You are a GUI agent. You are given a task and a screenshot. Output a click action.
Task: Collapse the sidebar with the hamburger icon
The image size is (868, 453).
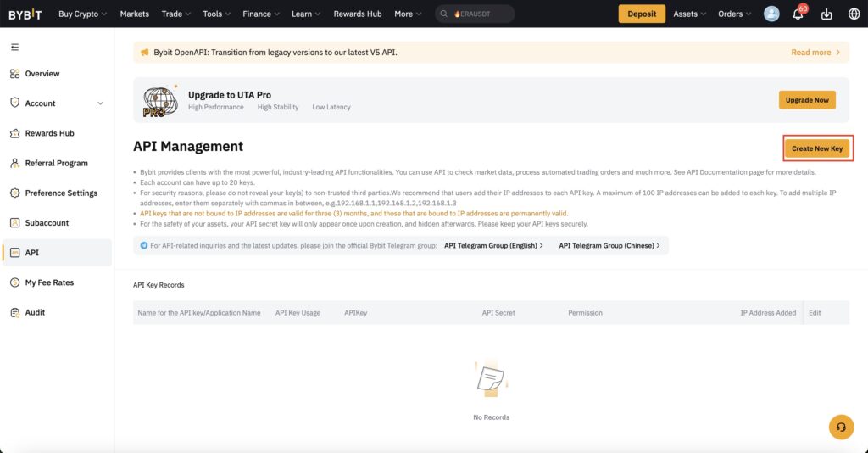[x=15, y=47]
